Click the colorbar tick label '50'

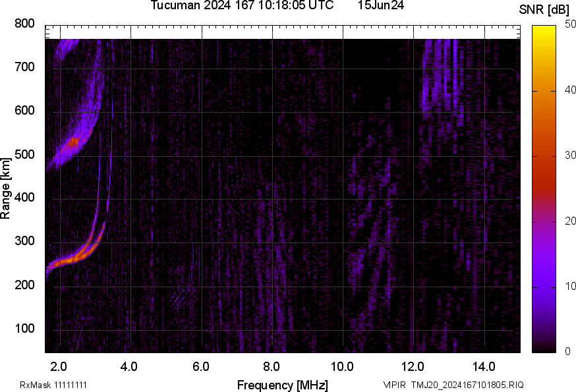tap(570, 24)
